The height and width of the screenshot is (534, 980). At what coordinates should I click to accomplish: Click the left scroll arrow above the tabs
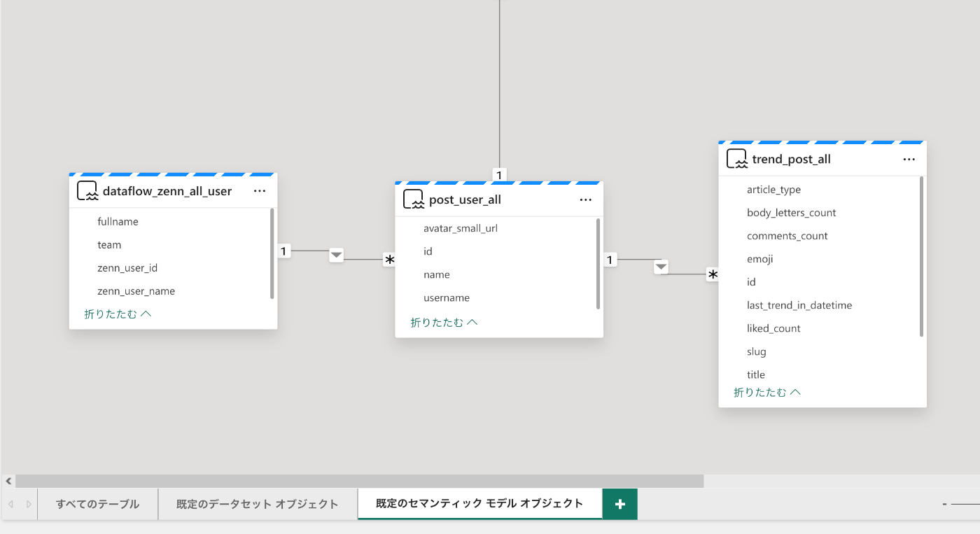[x=8, y=481]
